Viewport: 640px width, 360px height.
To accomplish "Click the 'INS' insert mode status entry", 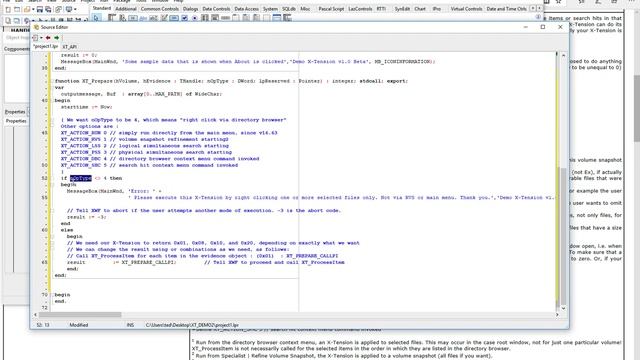I will [130, 325].
